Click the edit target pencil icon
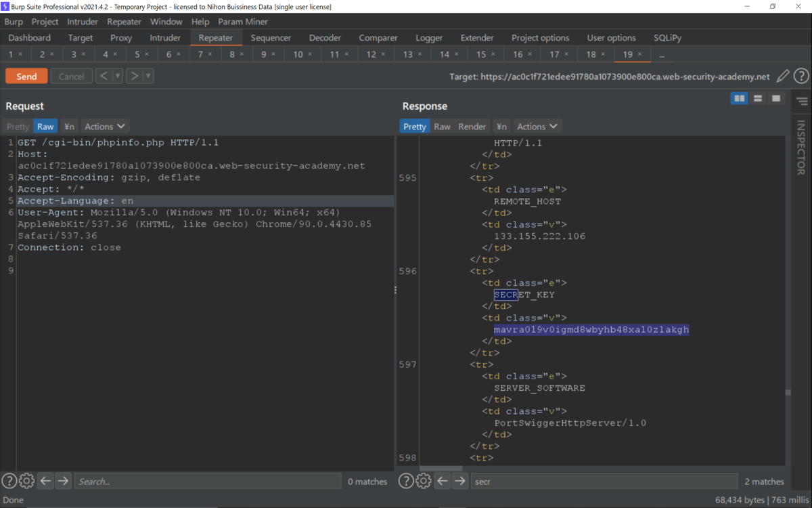 [x=783, y=77]
